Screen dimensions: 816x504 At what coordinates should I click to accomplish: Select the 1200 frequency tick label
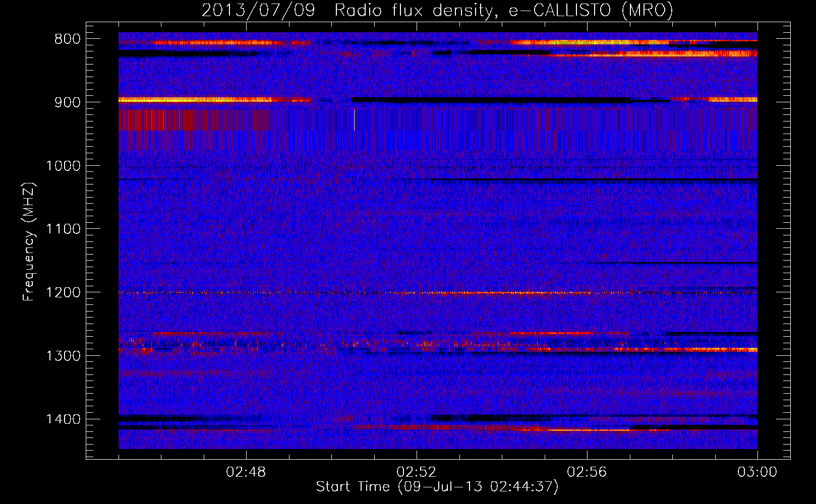[63, 293]
